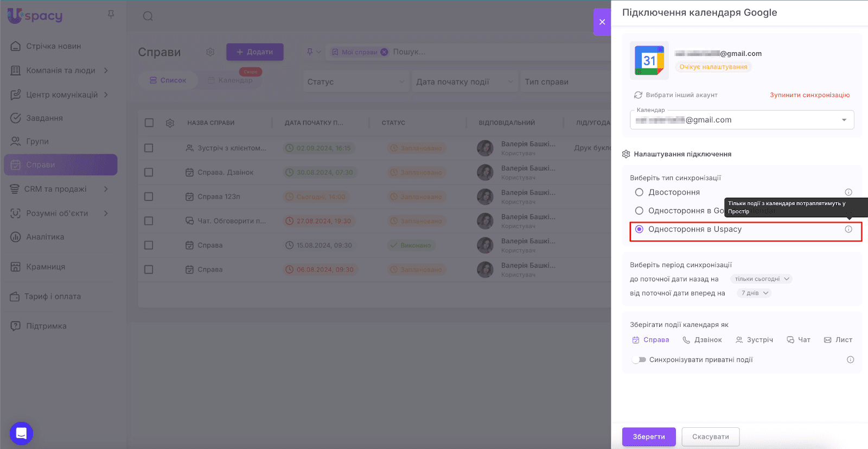
Task: Open the '7 днів' forward period dropdown
Action: pyautogui.click(x=754, y=293)
